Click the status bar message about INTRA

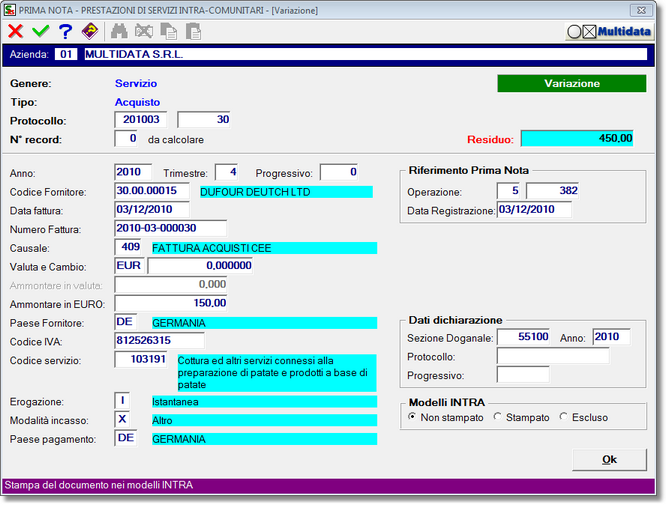click(99, 485)
